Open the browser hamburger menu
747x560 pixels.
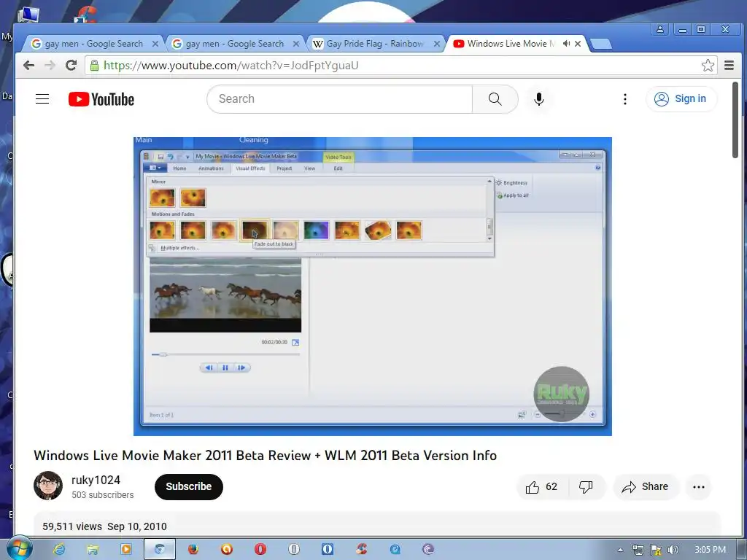click(729, 65)
